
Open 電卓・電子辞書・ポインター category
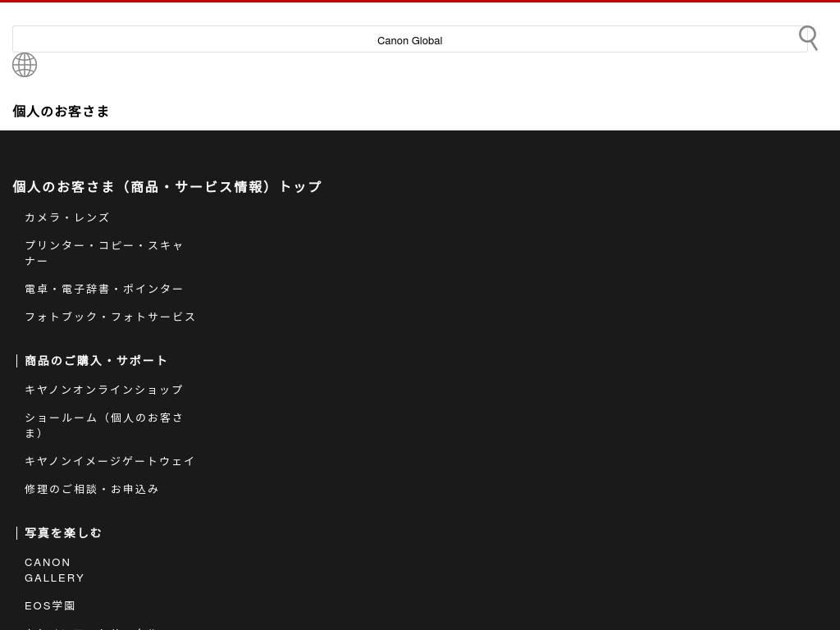[104, 290]
